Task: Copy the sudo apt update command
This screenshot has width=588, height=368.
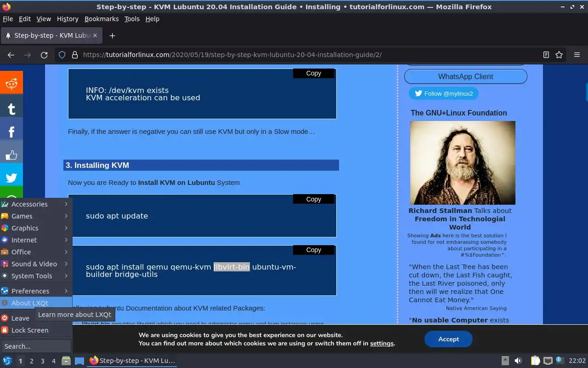Action: click(x=314, y=199)
